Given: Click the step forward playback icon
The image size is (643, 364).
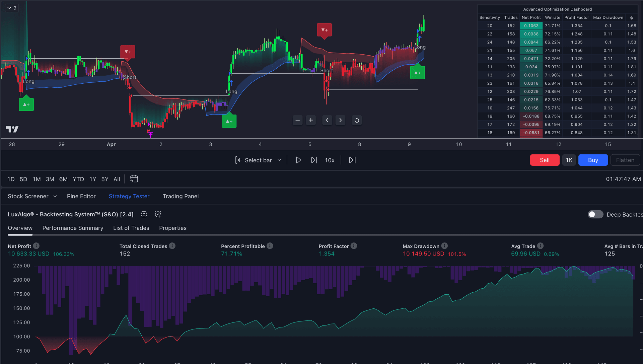Looking at the screenshot, I should click(313, 160).
